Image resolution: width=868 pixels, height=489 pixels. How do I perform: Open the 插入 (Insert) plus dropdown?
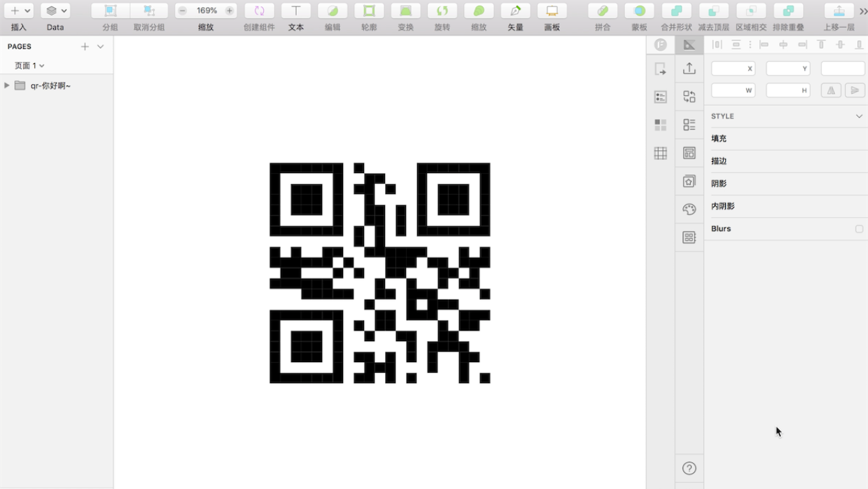pos(18,11)
